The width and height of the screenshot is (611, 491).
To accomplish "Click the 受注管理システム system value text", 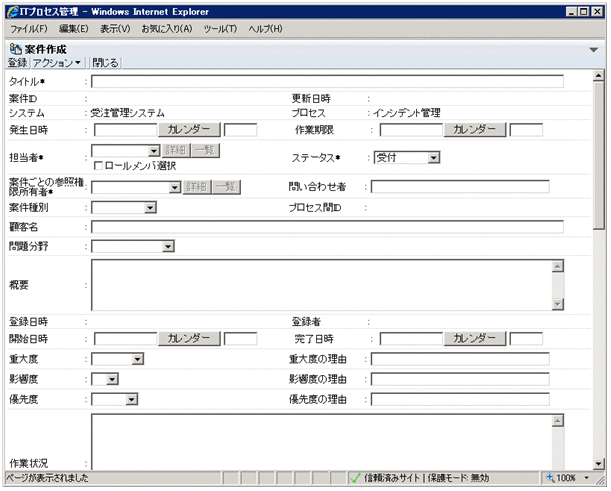I will [x=127, y=113].
